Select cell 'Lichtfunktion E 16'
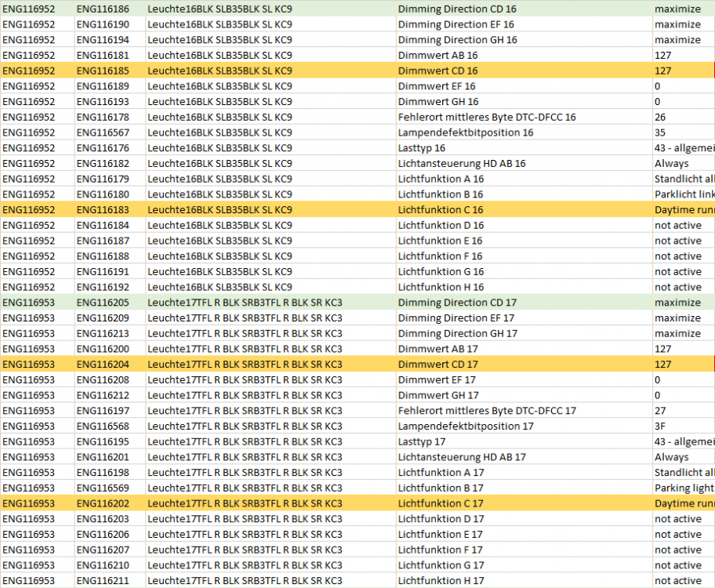Screen dimensions: 715x588 [524, 241]
